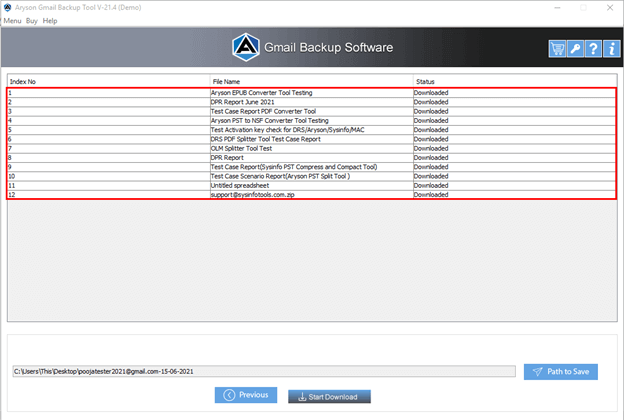The height and width of the screenshot is (420, 624).
Task: Click the Aryson app icon in title bar
Action: tap(7, 7)
